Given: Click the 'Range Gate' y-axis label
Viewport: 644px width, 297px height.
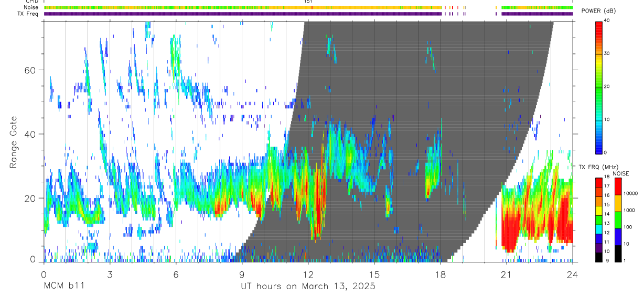Looking at the screenshot, I should tap(14, 142).
